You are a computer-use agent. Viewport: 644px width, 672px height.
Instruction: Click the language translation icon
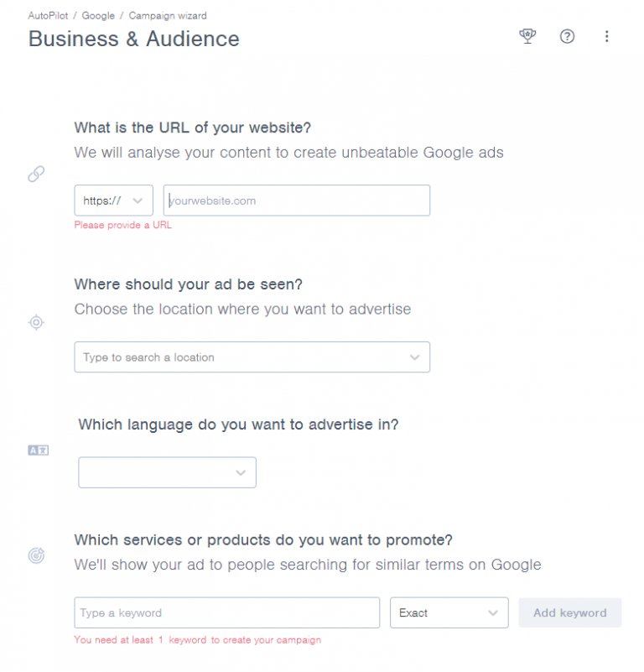coord(36,450)
